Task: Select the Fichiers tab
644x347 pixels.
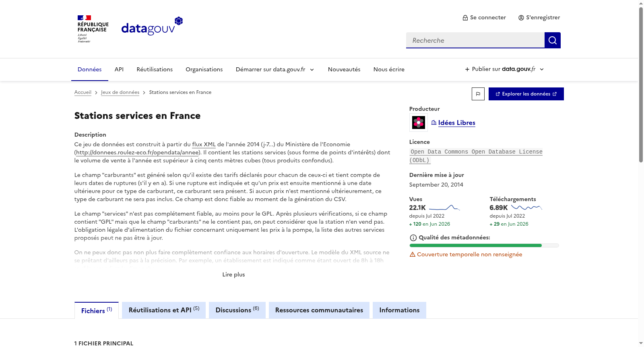Action: [97, 310]
